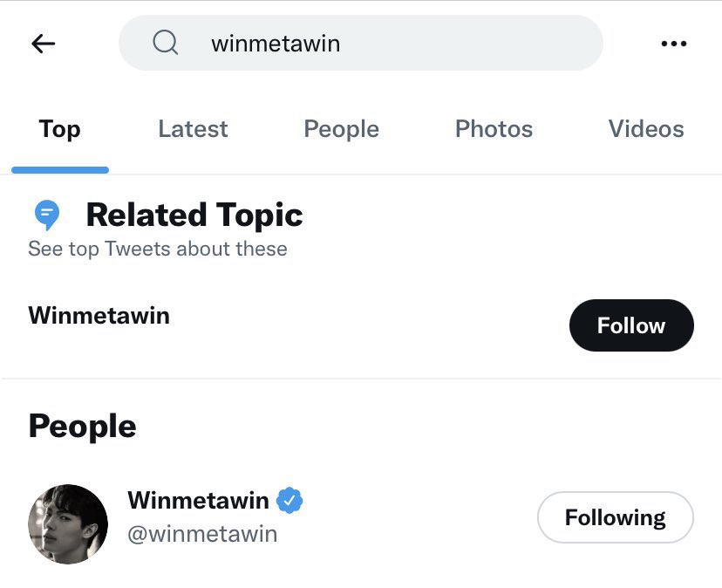Open the Winmetawin profile picture
Viewport: 722px width, 588px height.
(68, 523)
